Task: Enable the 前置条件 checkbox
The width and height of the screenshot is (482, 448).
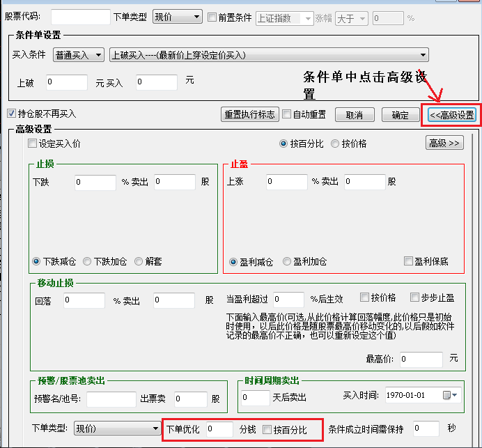Action: click(212, 17)
